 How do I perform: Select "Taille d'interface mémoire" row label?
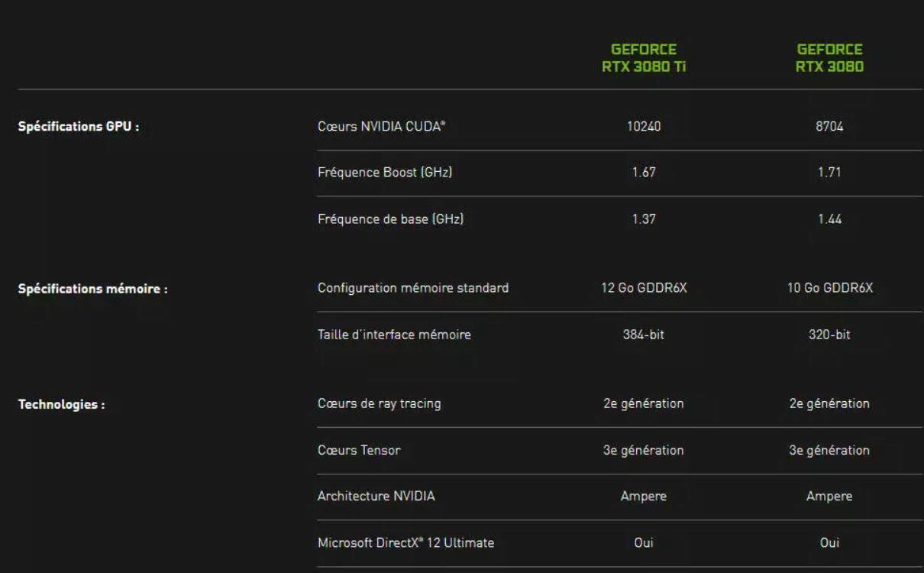coord(394,335)
